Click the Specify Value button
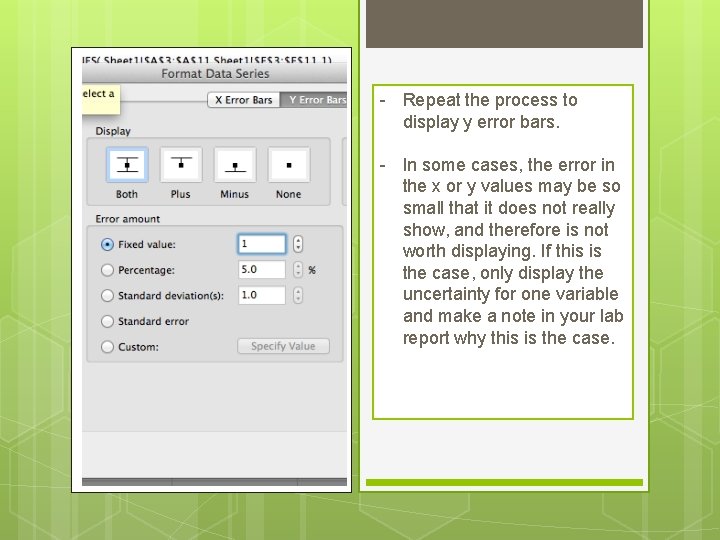The height and width of the screenshot is (540, 720). tap(283, 346)
